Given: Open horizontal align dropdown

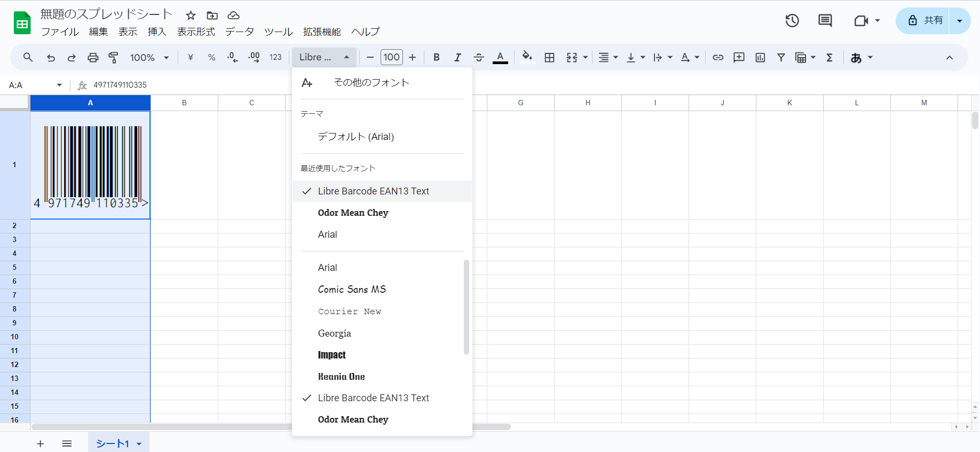Looking at the screenshot, I should click(x=608, y=57).
